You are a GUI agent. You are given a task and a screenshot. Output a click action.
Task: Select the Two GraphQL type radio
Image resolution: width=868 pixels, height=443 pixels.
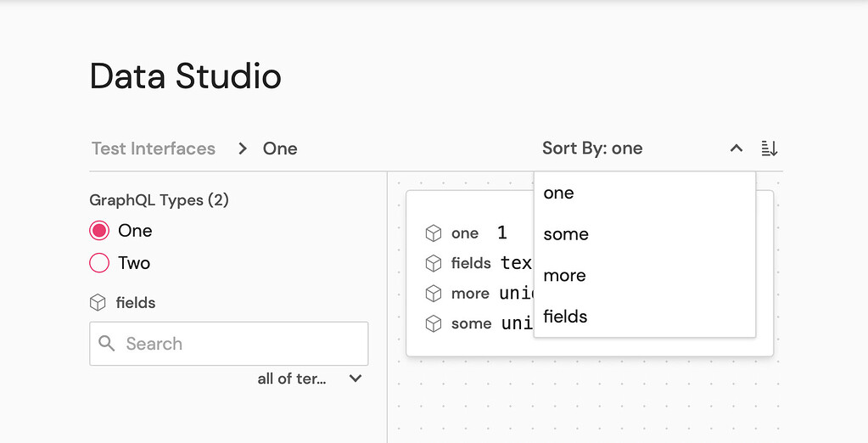[x=99, y=263]
